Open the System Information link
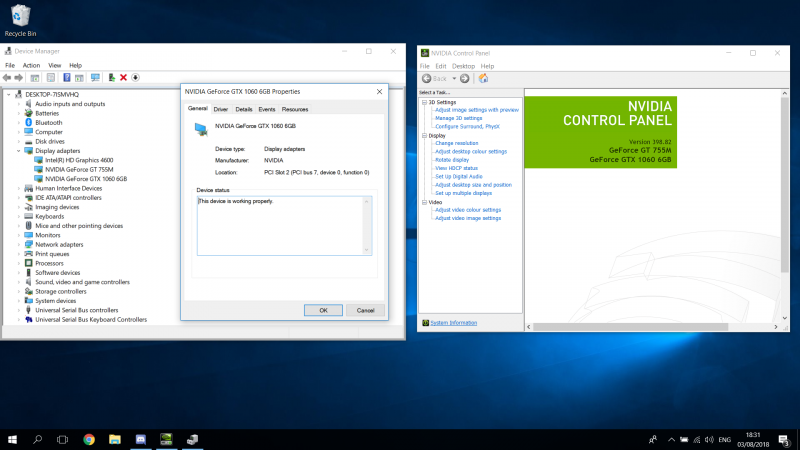800x450 pixels. coord(453,323)
